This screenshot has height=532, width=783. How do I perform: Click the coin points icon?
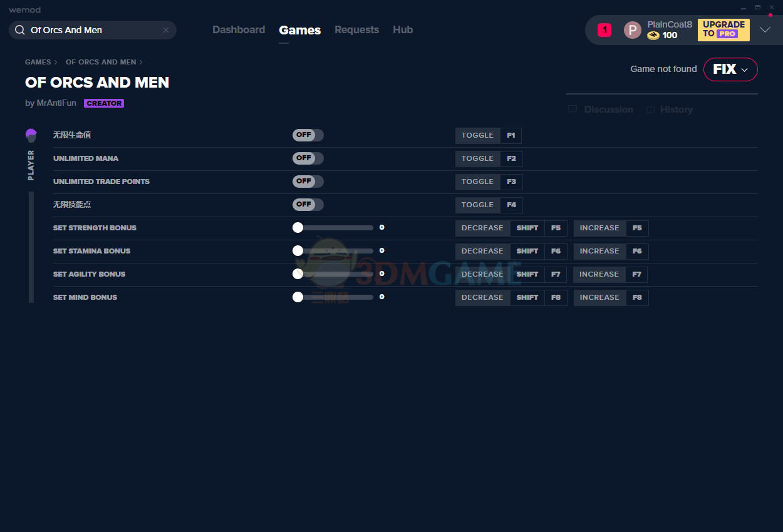click(653, 36)
